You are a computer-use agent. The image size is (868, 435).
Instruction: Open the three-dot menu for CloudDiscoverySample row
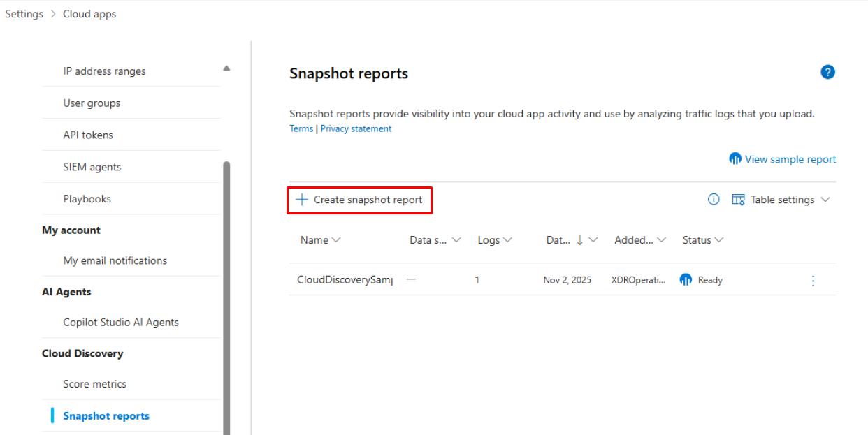812,280
